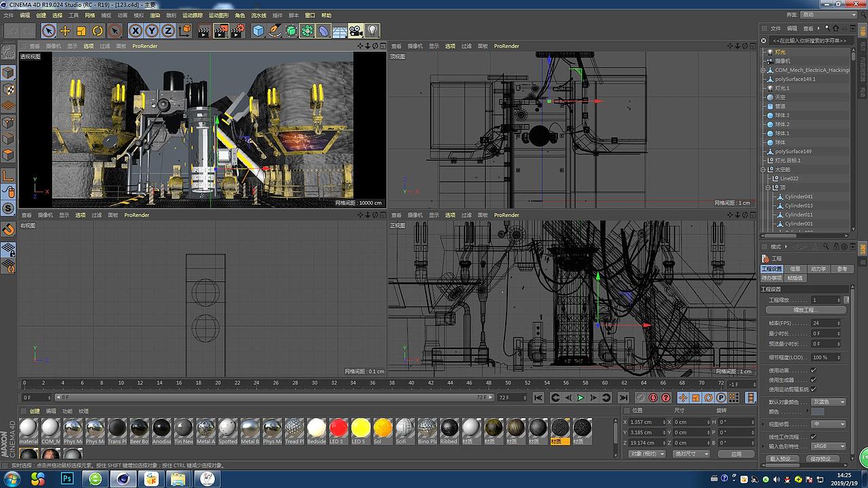Image resolution: width=868 pixels, height=488 pixels.
Task: Select the Move tool in top toolbar
Action: click(65, 30)
